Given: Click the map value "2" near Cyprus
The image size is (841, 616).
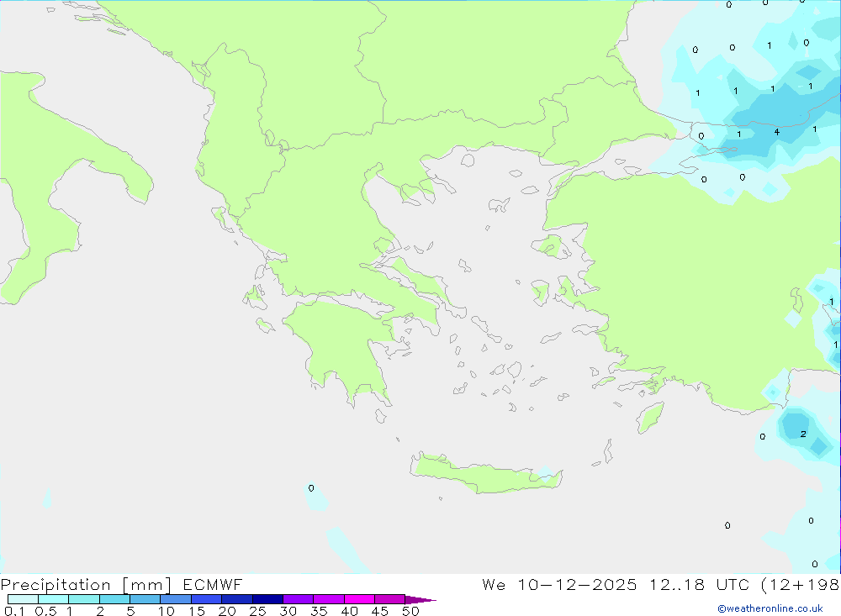Looking at the screenshot, I should pos(803,434).
